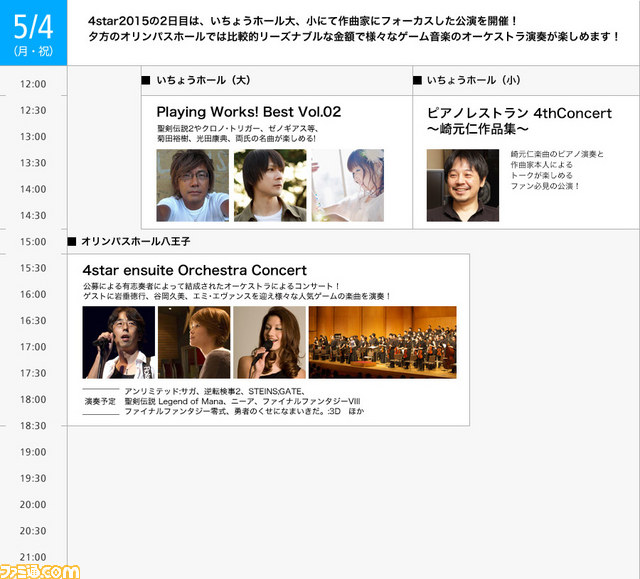Open photo of woman with flower in hair
The image size is (640, 579).
coord(348,185)
